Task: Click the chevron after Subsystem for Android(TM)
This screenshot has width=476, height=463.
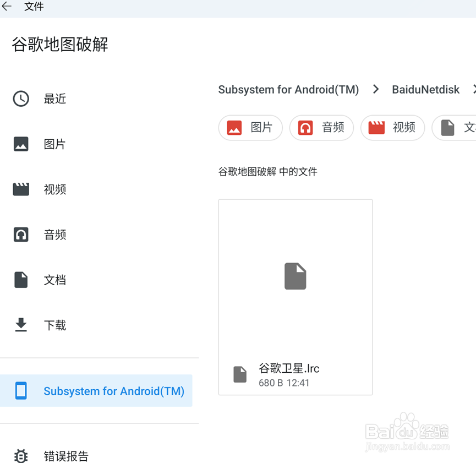Action: [x=376, y=89]
